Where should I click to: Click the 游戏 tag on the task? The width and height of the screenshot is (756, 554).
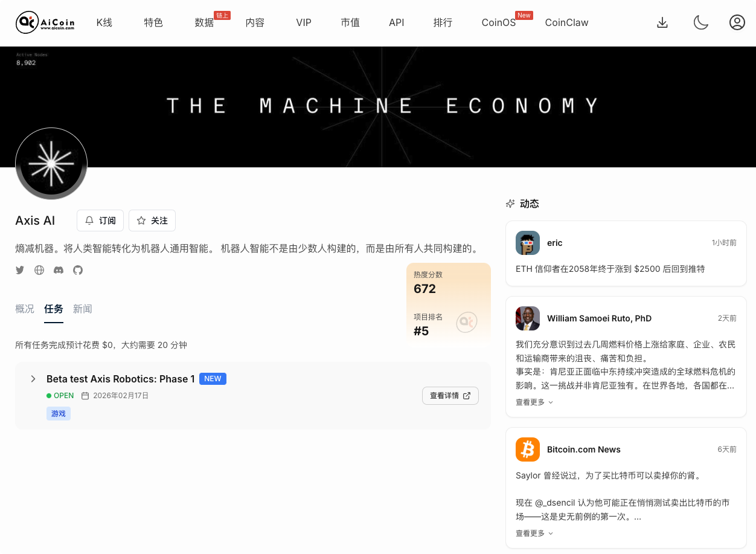[x=59, y=413]
